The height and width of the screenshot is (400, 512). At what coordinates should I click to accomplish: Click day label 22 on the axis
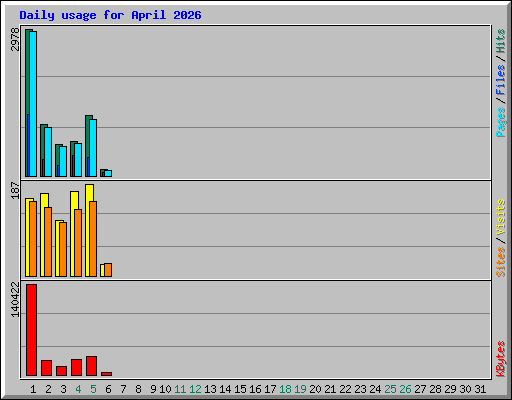(345, 389)
